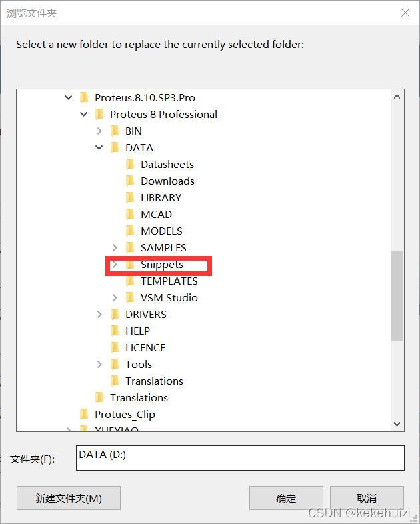Image resolution: width=420 pixels, height=524 pixels.
Task: Click the Tools folder icon
Action: point(115,364)
